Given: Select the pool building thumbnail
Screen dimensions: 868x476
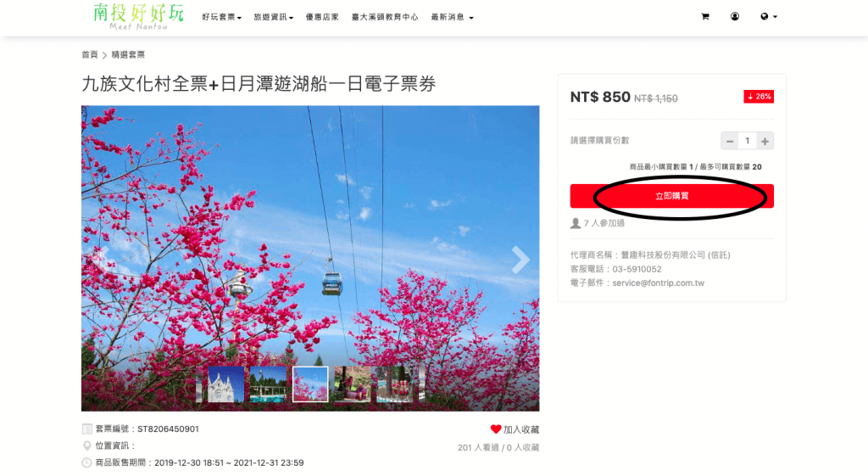Looking at the screenshot, I should click(x=268, y=384).
